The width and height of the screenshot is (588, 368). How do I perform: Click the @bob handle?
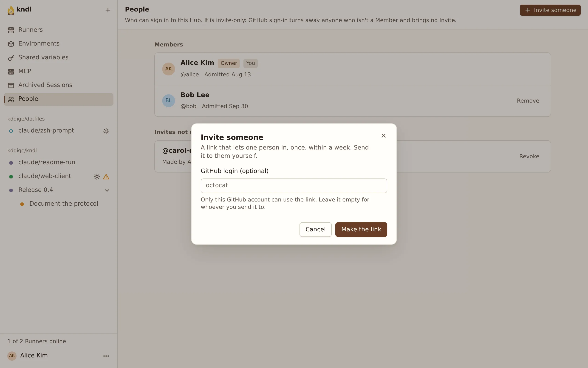click(x=188, y=106)
